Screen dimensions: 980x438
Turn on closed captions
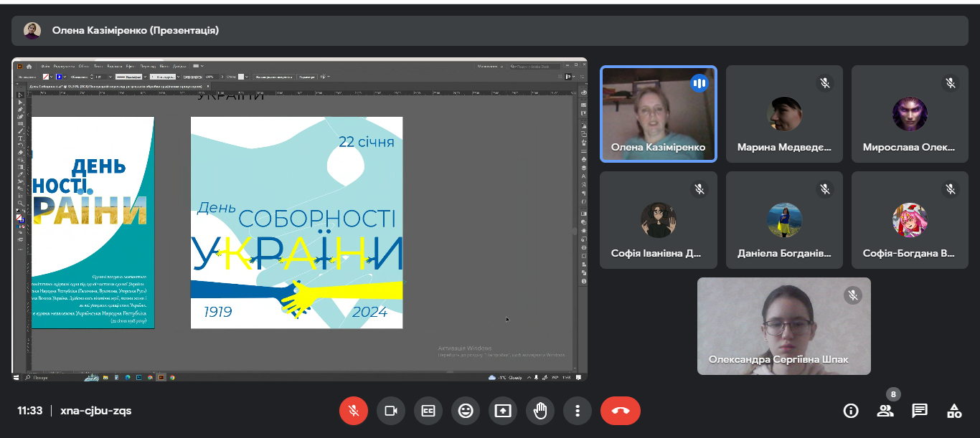click(x=428, y=411)
